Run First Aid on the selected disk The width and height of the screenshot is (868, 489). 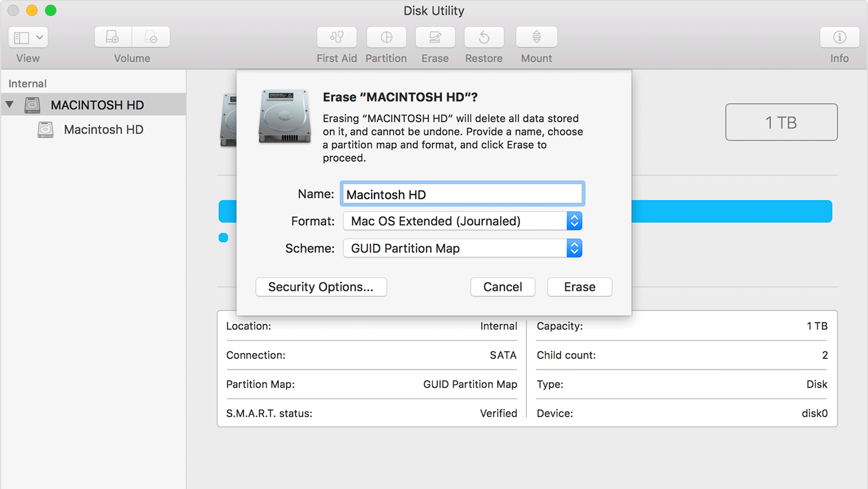point(337,37)
